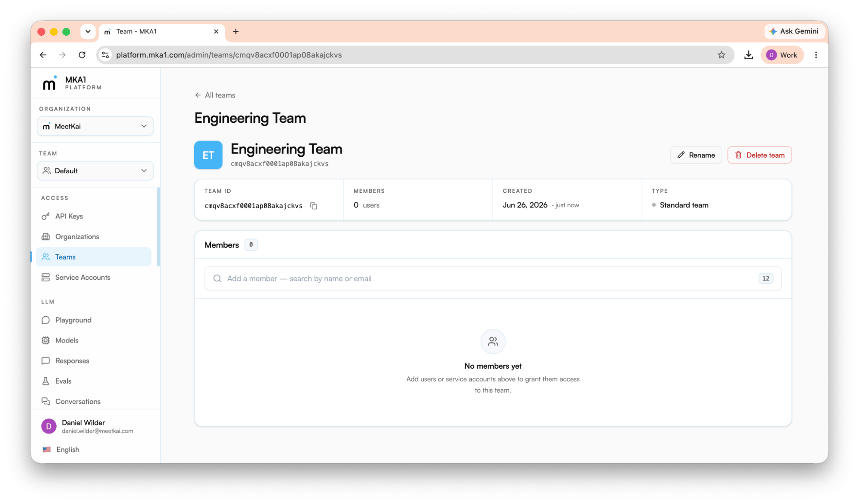Navigate to Models
This screenshot has width=859, height=504.
[x=94, y=340]
